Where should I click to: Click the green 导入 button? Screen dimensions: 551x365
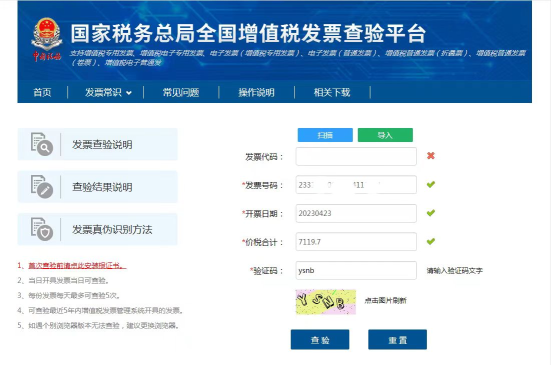click(385, 135)
